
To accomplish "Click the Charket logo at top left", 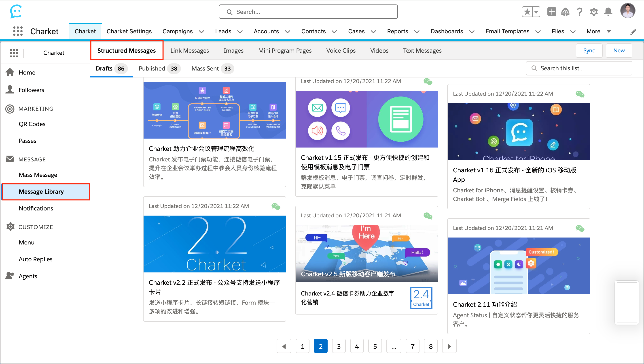I will click(x=16, y=11).
